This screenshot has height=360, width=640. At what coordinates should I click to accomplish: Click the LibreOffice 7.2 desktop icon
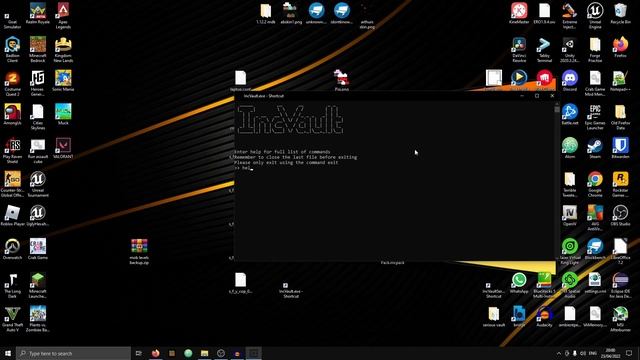[620, 251]
